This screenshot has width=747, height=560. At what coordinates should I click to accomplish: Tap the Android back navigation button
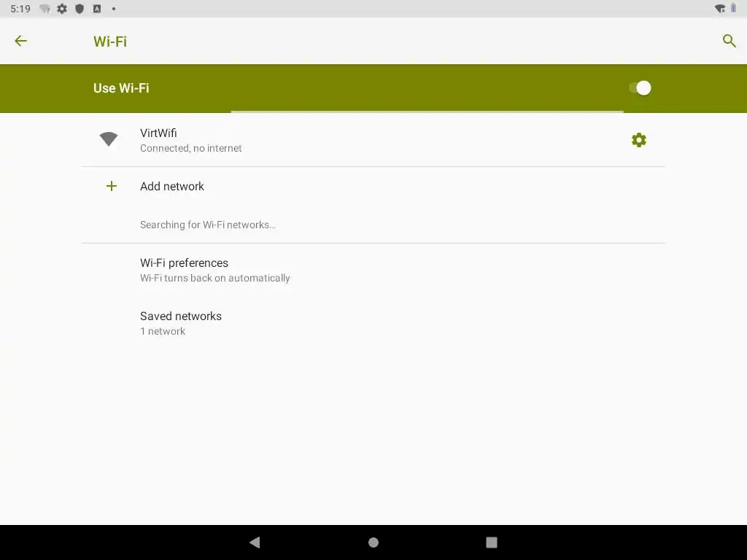(x=255, y=542)
